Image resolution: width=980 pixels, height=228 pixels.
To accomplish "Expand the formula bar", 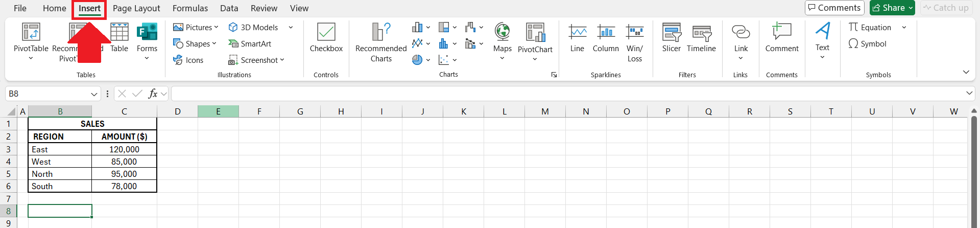I will (969, 93).
